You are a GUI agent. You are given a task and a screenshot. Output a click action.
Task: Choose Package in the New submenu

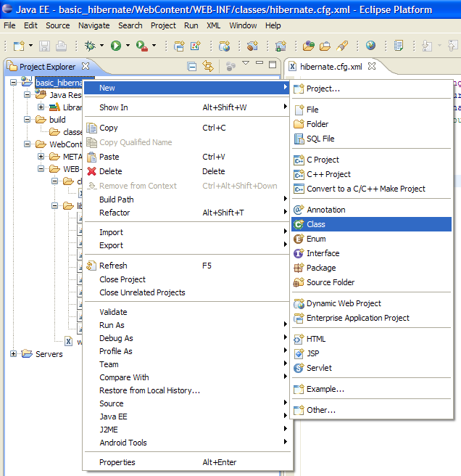pyautogui.click(x=371, y=268)
